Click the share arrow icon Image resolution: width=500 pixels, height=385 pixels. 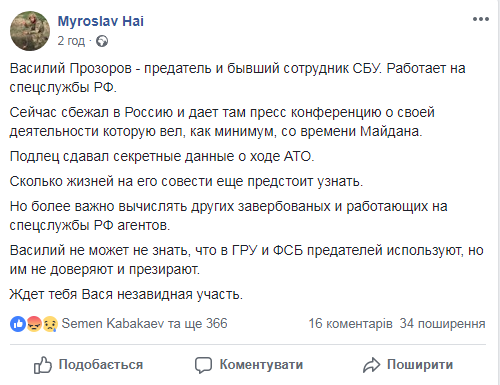(x=371, y=365)
